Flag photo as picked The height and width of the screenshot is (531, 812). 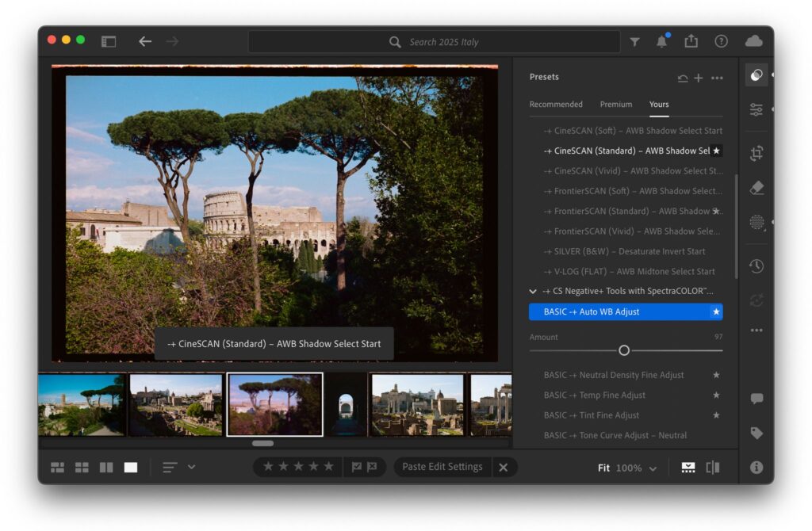point(357,467)
